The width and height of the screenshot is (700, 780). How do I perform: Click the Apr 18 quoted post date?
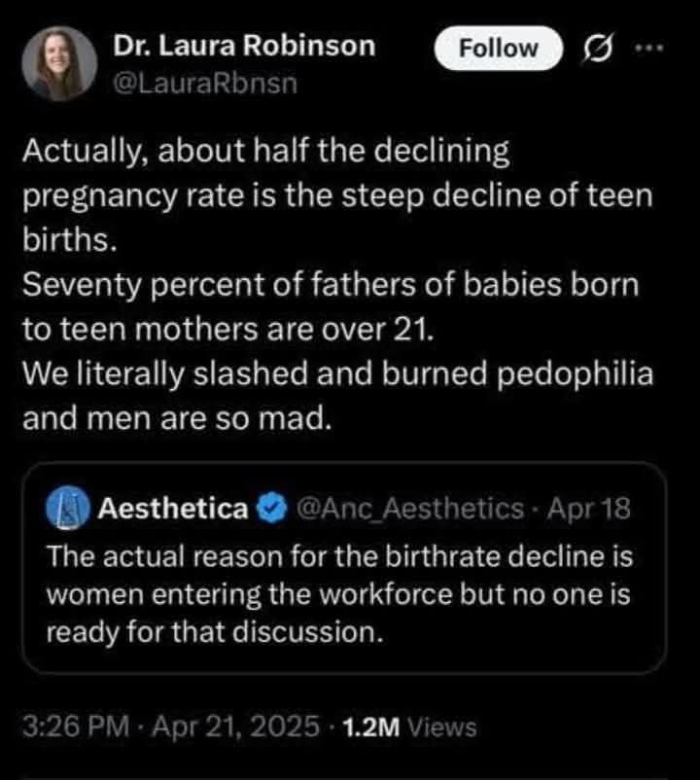pyautogui.click(x=590, y=508)
